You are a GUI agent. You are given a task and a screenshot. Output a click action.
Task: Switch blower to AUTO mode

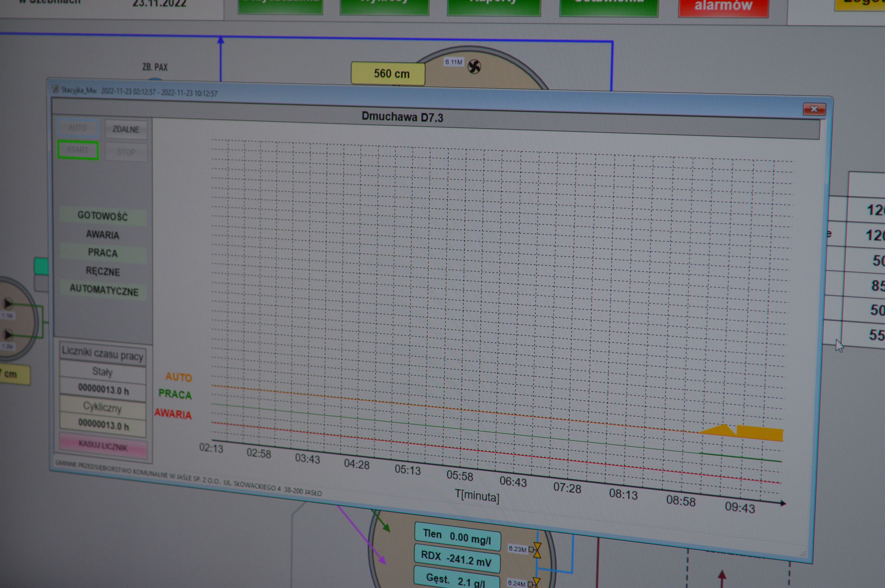click(x=78, y=128)
